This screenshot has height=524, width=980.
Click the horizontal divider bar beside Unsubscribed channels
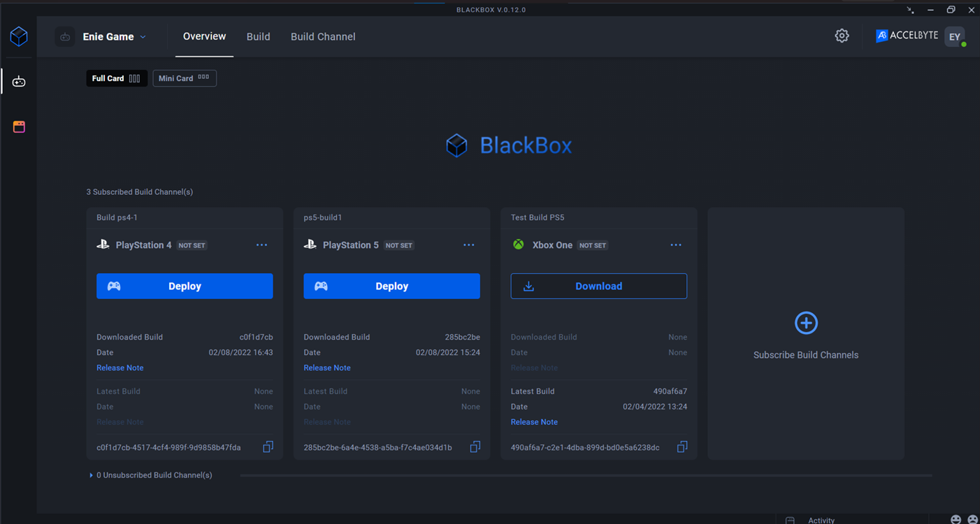coord(586,475)
